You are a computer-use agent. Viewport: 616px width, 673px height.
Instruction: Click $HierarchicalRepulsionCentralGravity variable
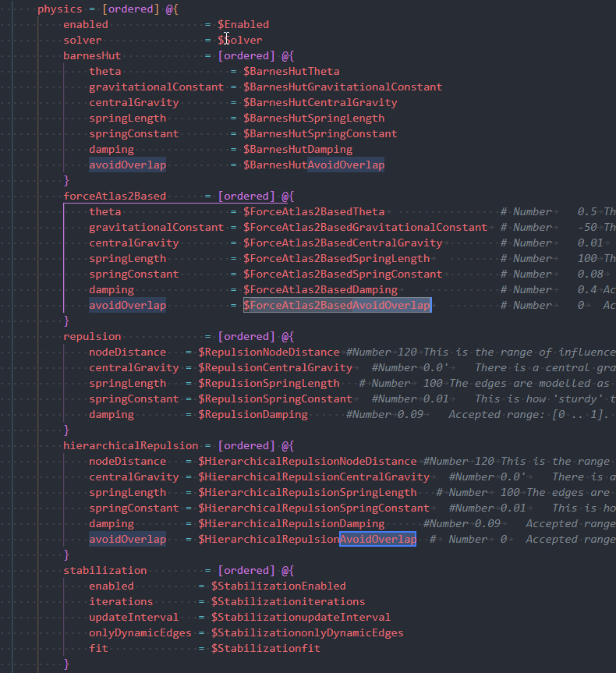pyautogui.click(x=313, y=476)
